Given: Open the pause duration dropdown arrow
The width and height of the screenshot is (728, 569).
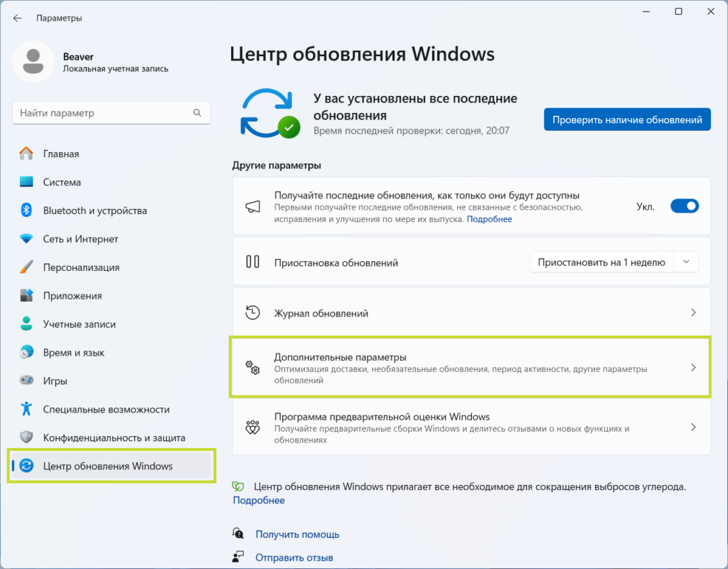Looking at the screenshot, I should 686,262.
